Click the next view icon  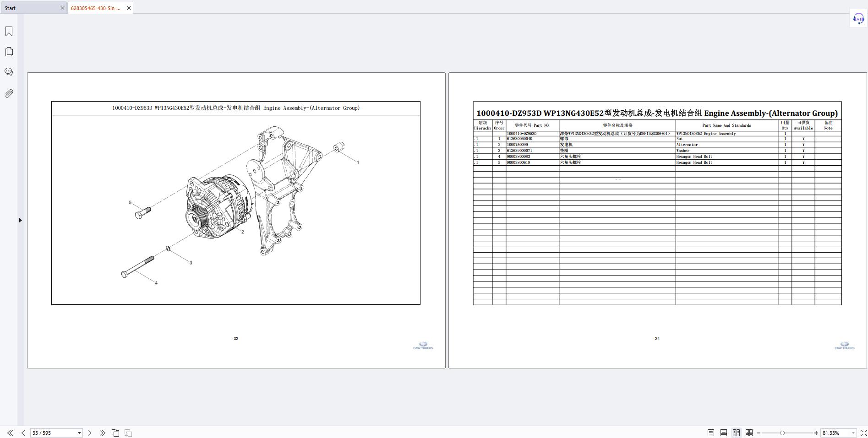tap(128, 433)
